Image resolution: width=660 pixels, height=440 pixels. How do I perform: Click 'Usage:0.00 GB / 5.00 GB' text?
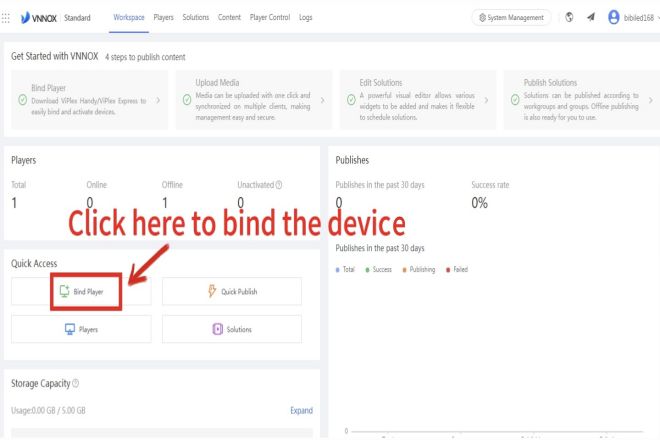pos(48,411)
